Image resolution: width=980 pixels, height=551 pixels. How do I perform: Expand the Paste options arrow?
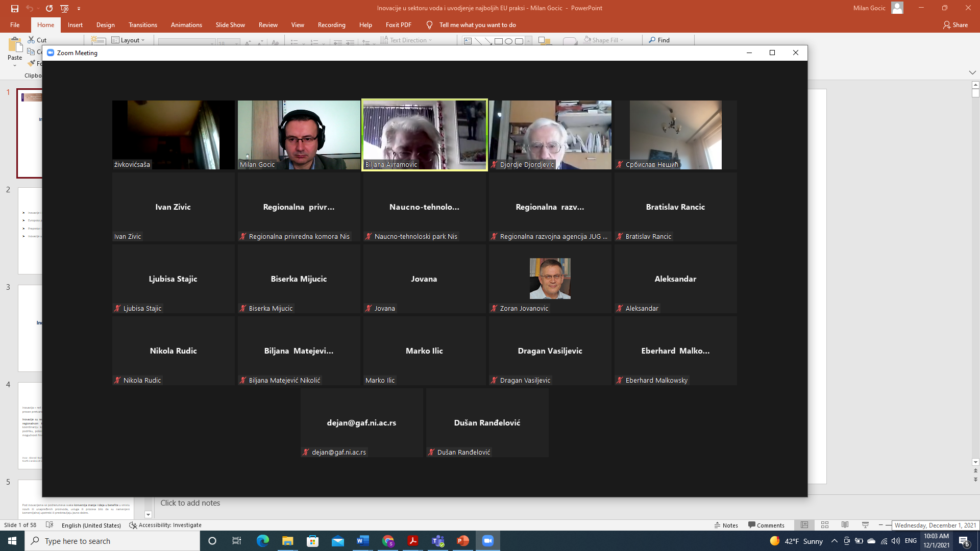(15, 65)
